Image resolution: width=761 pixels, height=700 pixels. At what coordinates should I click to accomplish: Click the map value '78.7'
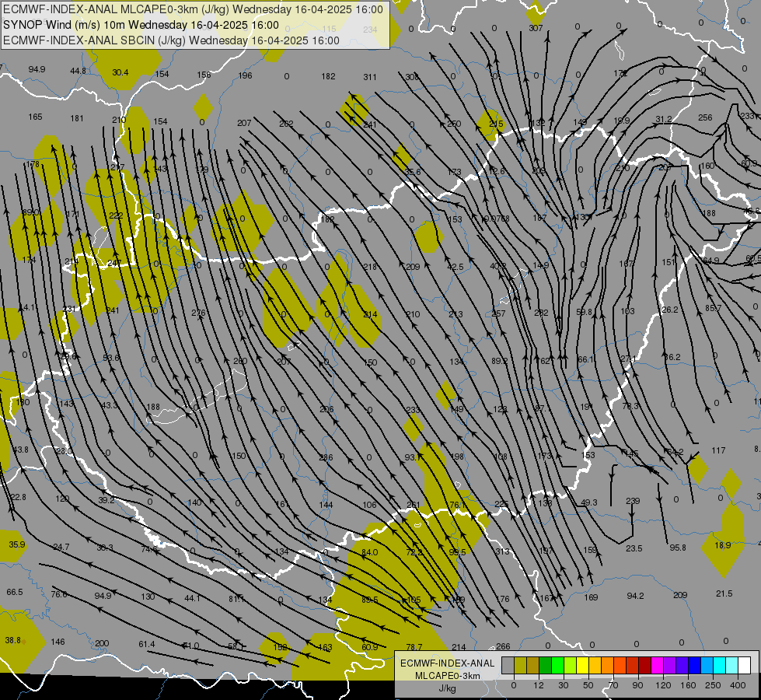414,646
